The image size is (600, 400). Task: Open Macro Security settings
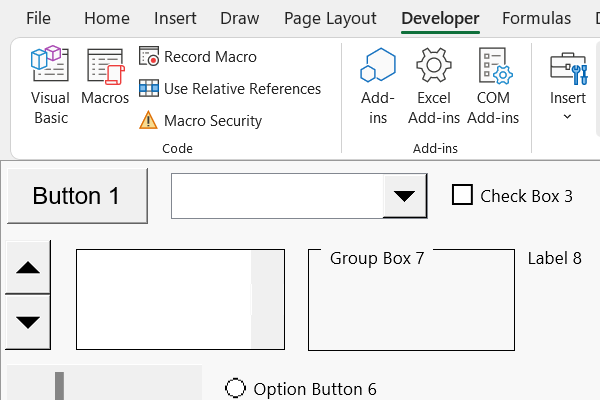pyautogui.click(x=200, y=121)
